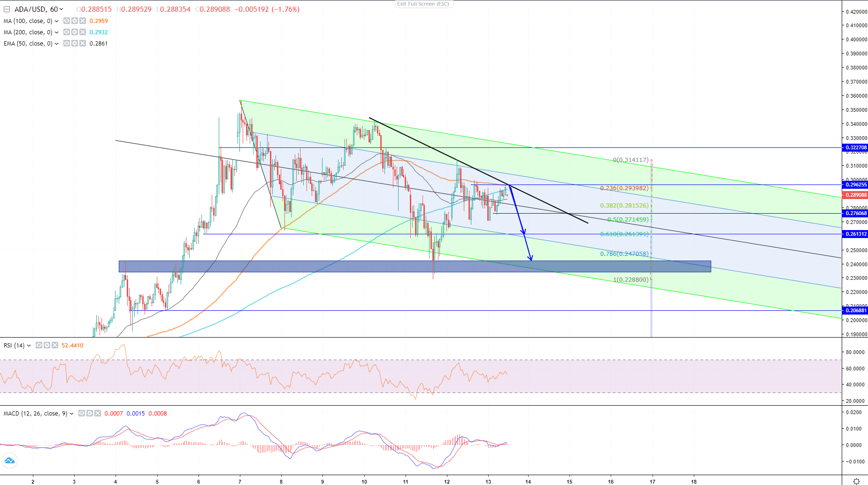Click the open price O0.288515 value
The width and height of the screenshot is (868, 485).
click(94, 9)
